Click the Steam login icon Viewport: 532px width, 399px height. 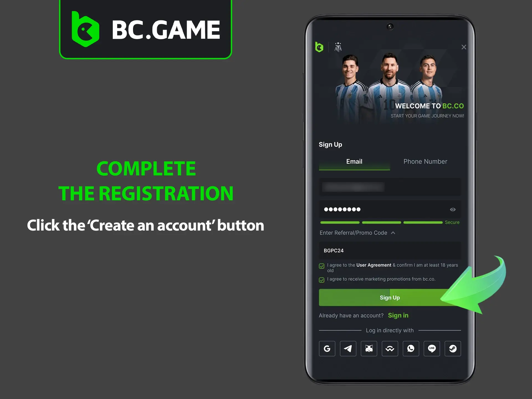tap(453, 349)
